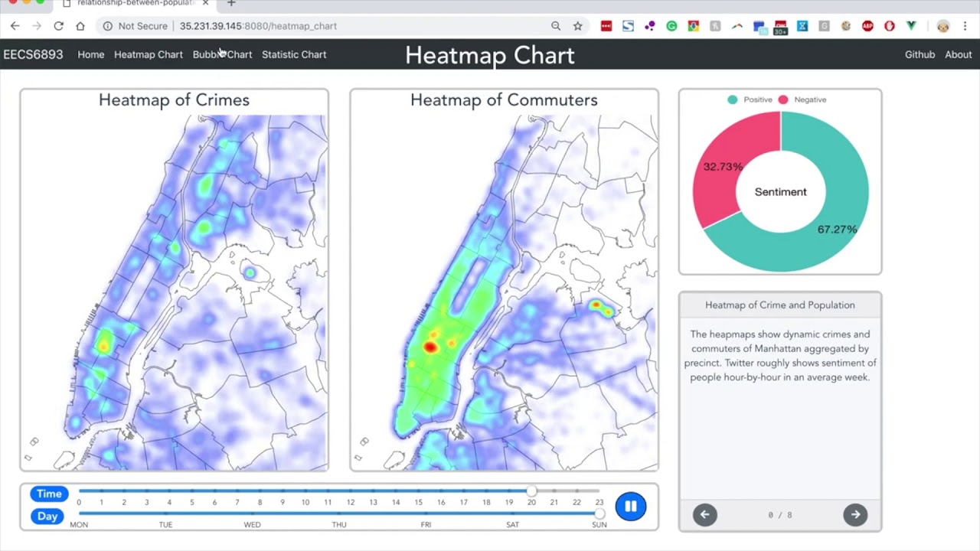The image size is (980, 551).
Task: Click the Not Secure site info icon
Action: (107, 26)
